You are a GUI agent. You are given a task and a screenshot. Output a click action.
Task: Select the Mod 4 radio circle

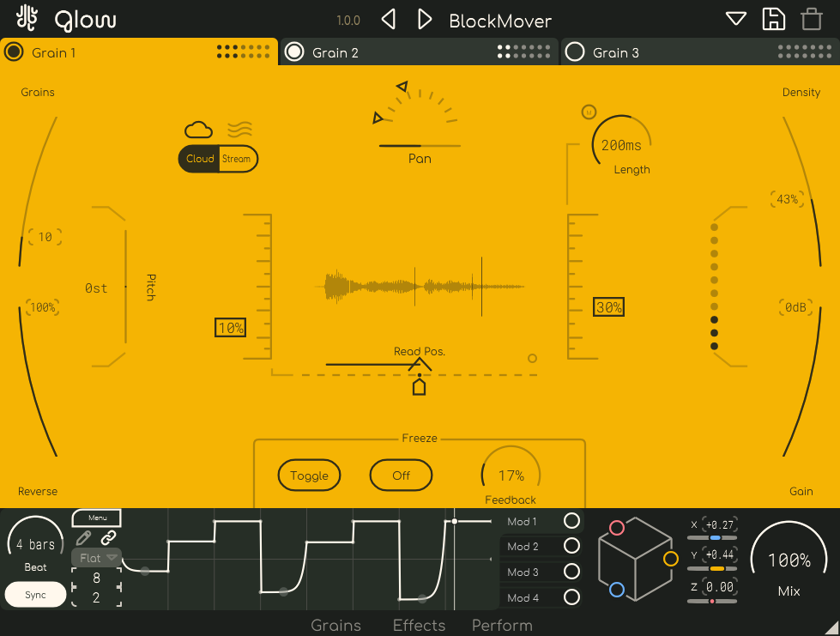coord(571,597)
